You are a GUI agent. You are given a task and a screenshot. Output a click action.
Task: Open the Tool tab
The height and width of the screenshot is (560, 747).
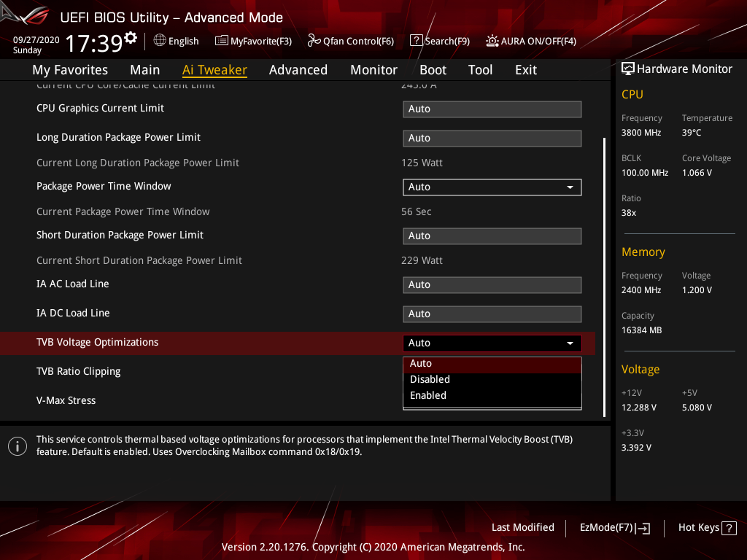pos(480,70)
